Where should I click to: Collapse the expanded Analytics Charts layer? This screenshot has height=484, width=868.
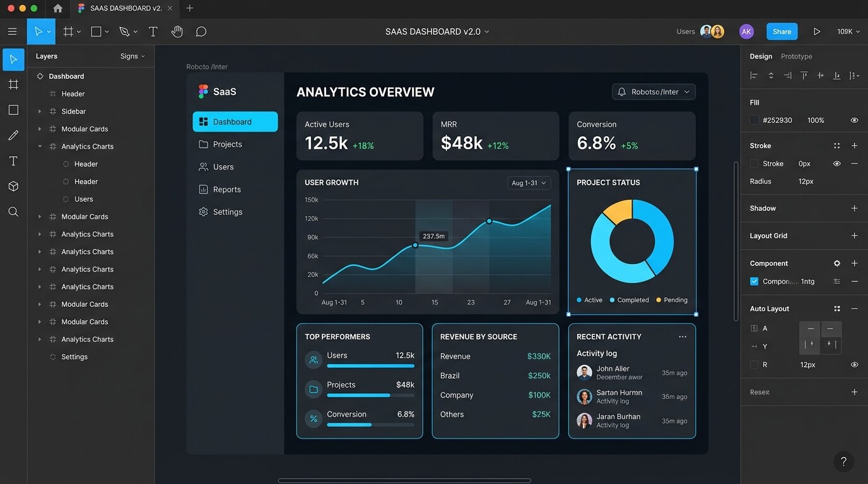pyautogui.click(x=40, y=146)
